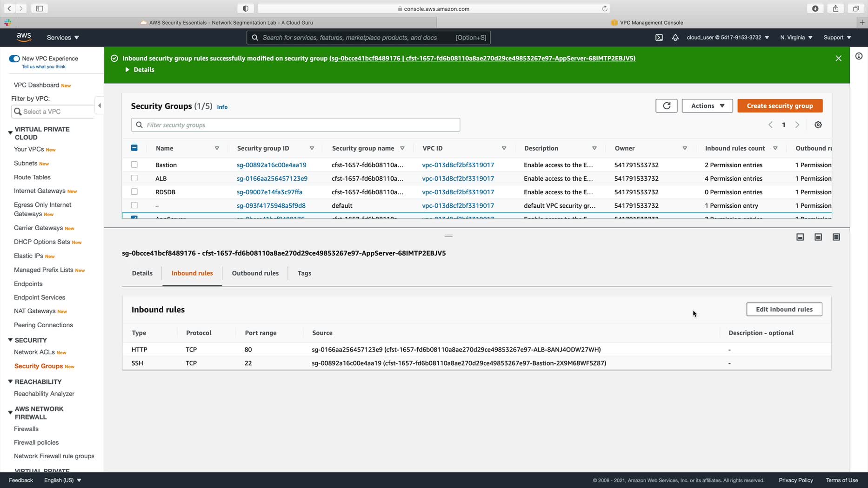Reload the page in the address bar
This screenshot has width=868, height=488.
tap(605, 8)
